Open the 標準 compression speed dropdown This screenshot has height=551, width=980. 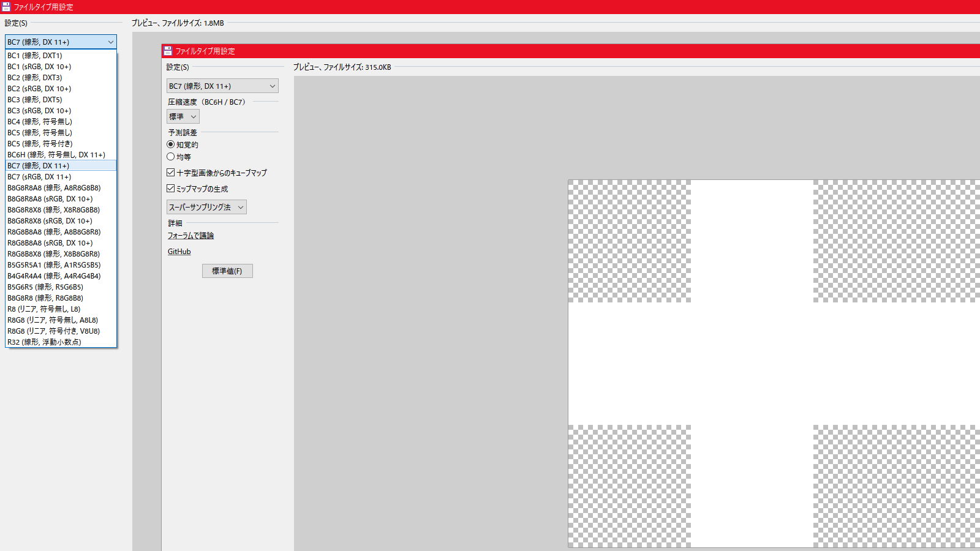coord(183,116)
